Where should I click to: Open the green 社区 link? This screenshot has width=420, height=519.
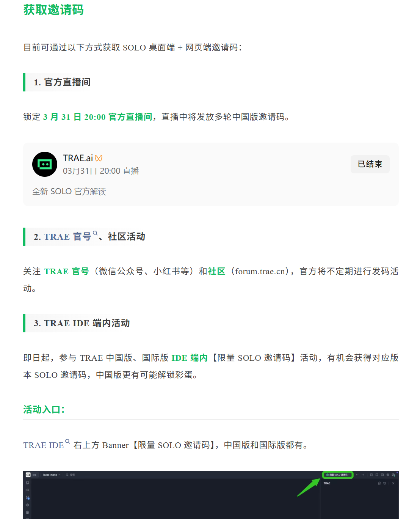coord(216,271)
